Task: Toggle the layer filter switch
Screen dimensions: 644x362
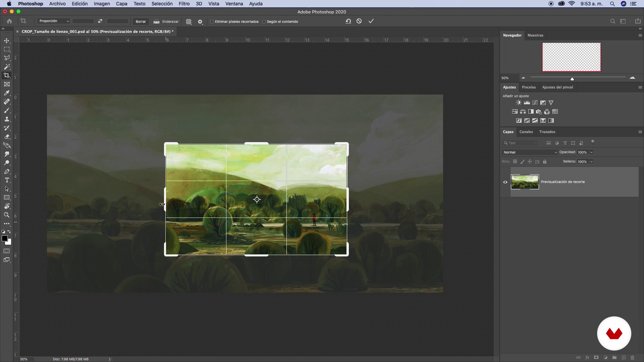Action: click(593, 141)
